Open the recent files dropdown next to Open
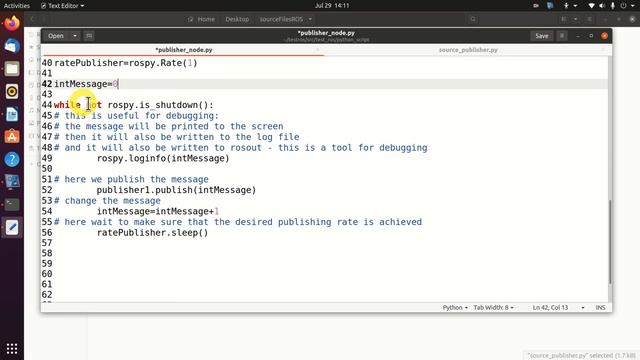 75,36
